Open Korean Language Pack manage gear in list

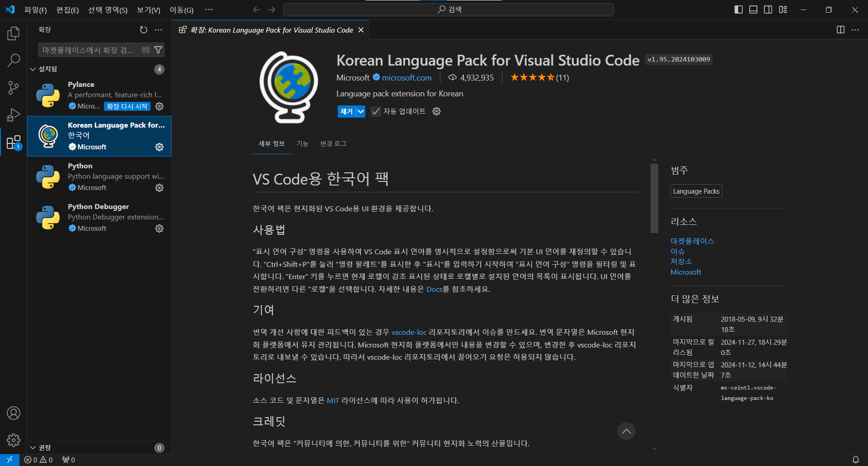159,147
